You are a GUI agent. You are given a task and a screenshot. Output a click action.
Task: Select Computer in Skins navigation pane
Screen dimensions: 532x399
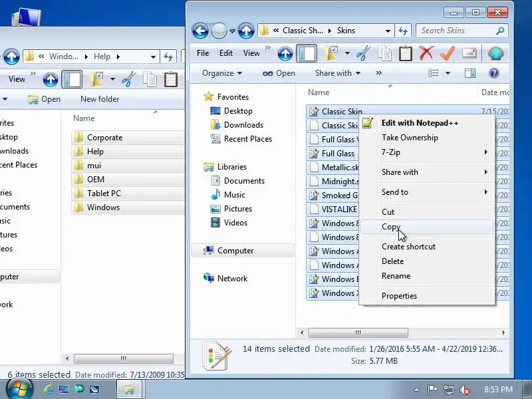(243, 251)
